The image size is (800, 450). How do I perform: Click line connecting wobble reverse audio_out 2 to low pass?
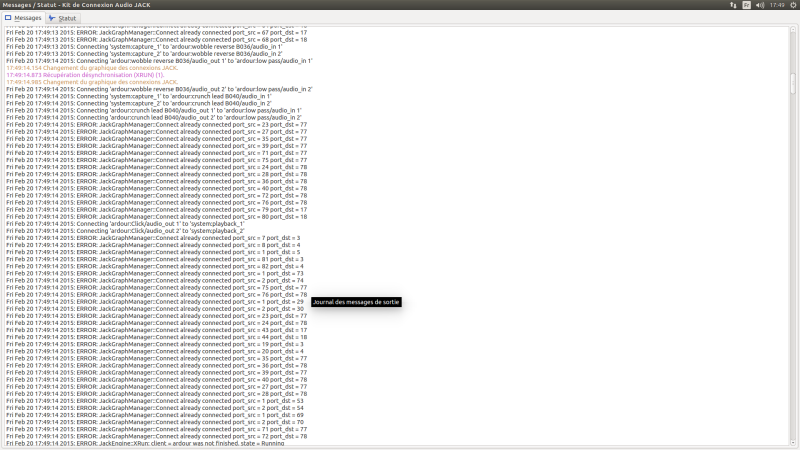[159, 89]
